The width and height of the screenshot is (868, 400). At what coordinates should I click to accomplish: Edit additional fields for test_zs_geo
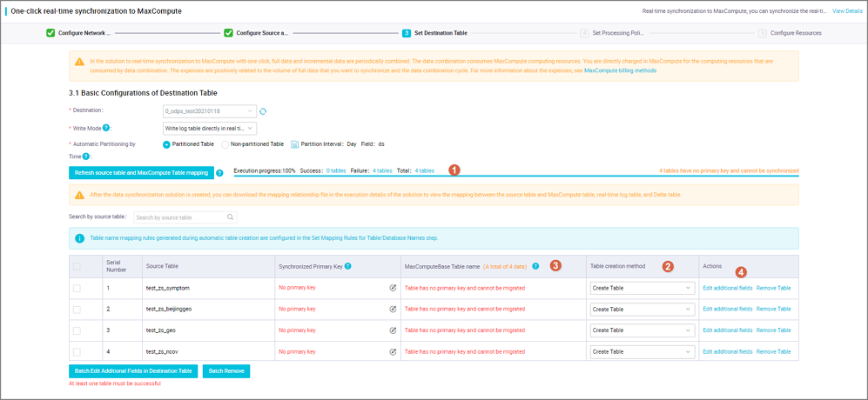(x=727, y=330)
